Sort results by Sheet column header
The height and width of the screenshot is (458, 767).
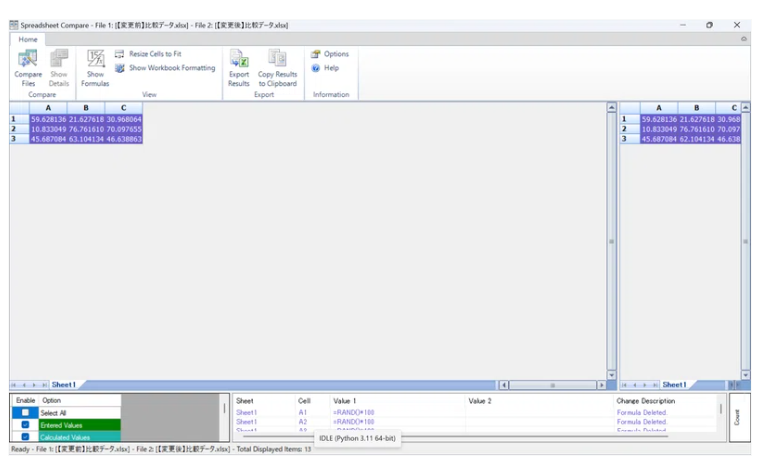tap(264, 401)
